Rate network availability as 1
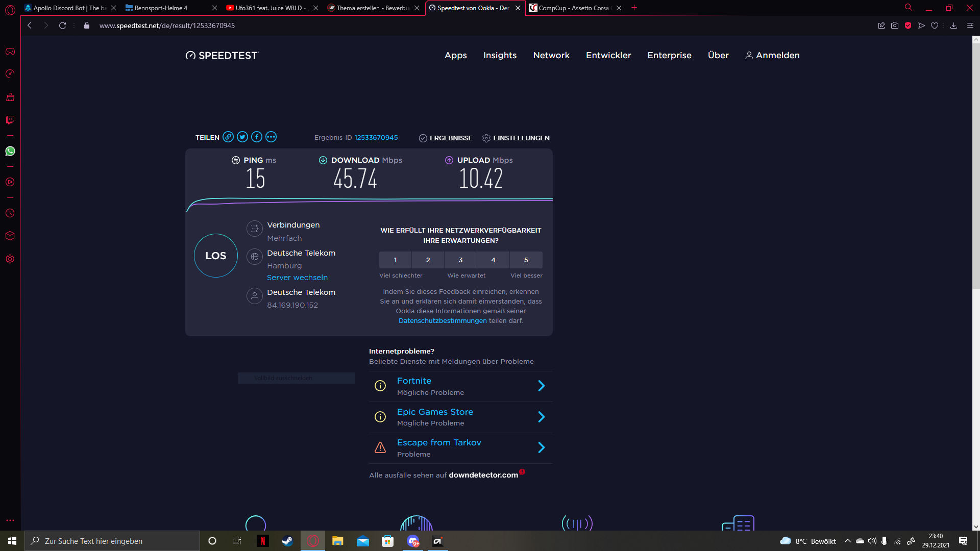The image size is (980, 551). (x=395, y=260)
